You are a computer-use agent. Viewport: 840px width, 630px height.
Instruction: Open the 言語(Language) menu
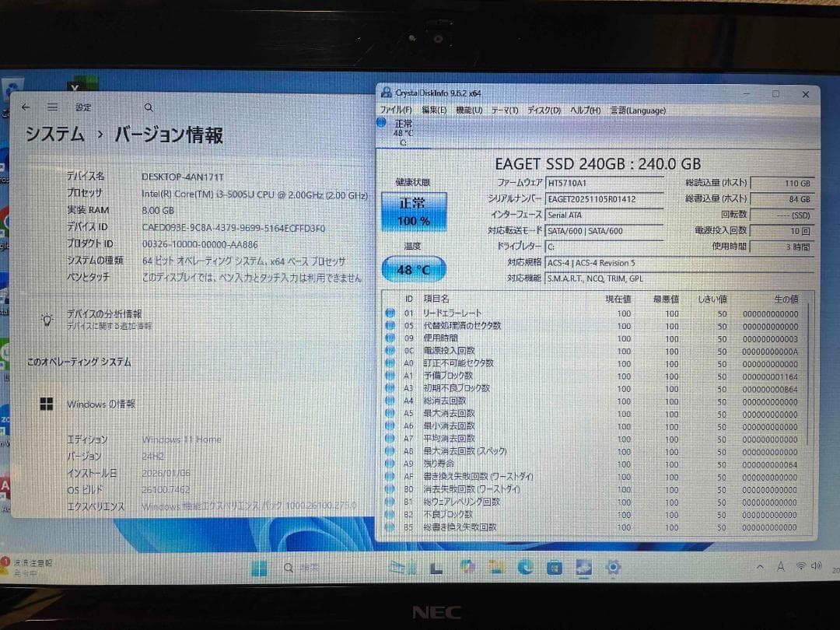coord(638,110)
